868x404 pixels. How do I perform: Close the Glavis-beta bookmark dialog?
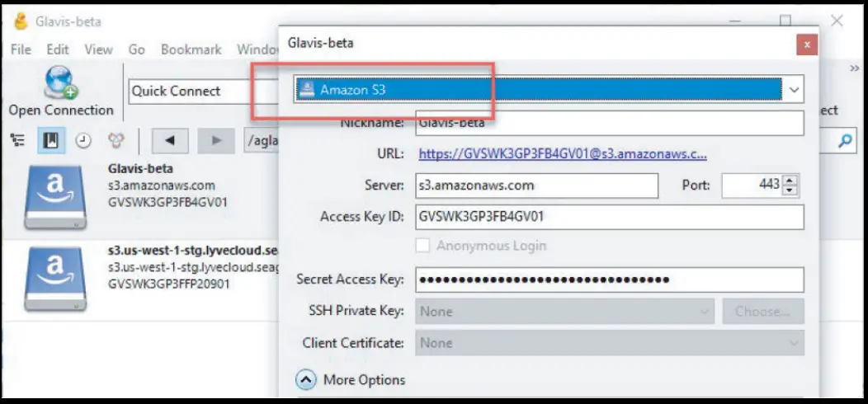(806, 45)
